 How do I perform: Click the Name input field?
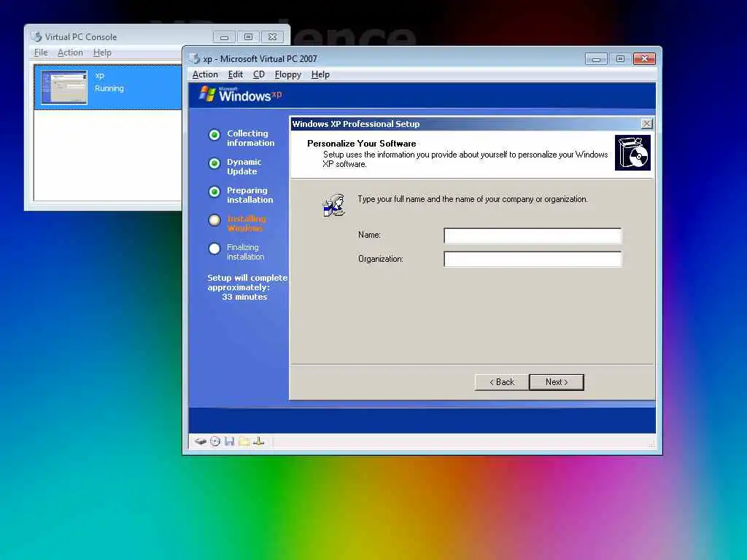(x=533, y=236)
